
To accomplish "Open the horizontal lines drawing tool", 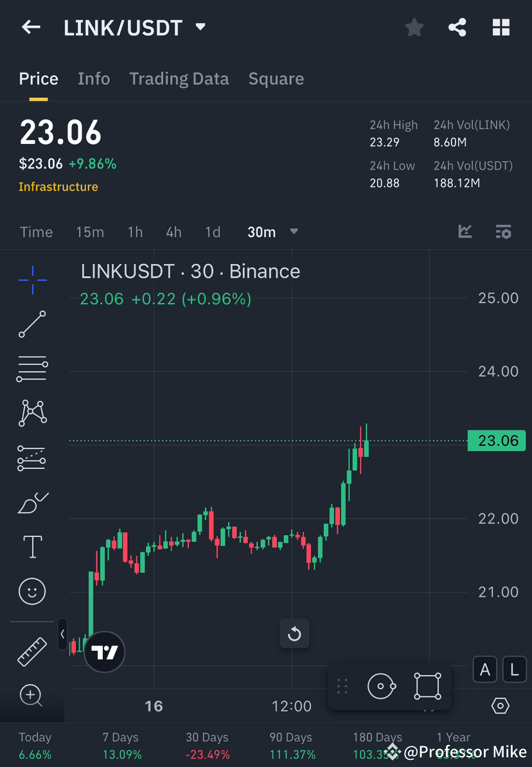I will tap(32, 369).
